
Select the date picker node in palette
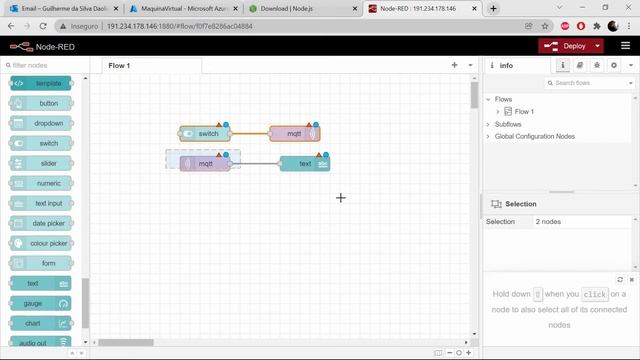41,223
